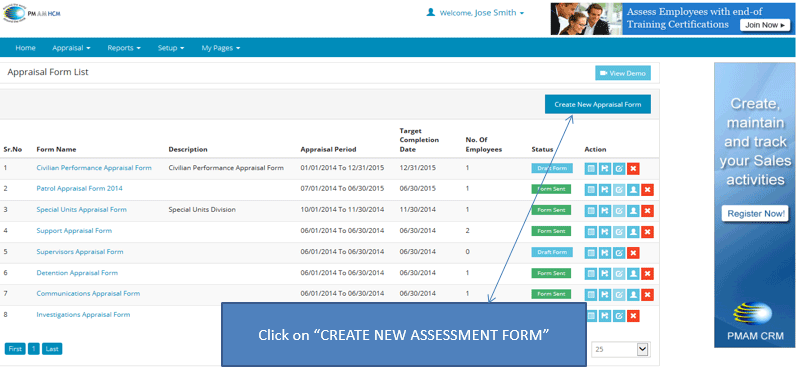Click the view icon for Patrol Appraisal Form 2014

tap(591, 190)
